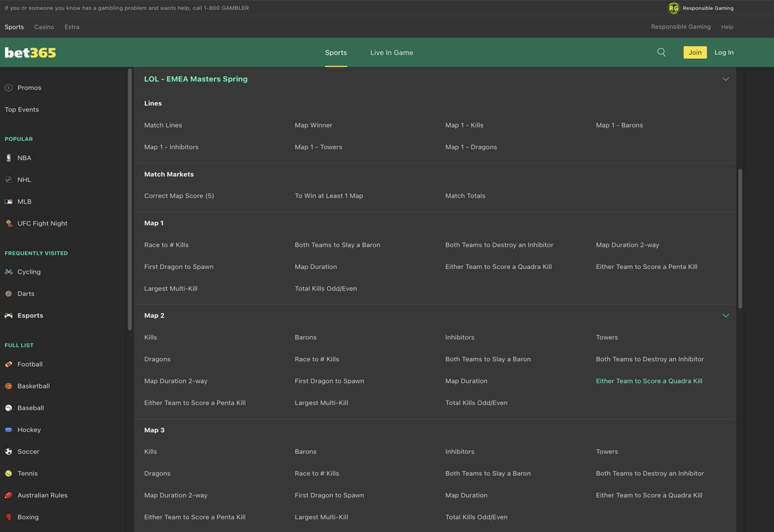Click the Boxing glove icon

(8, 517)
